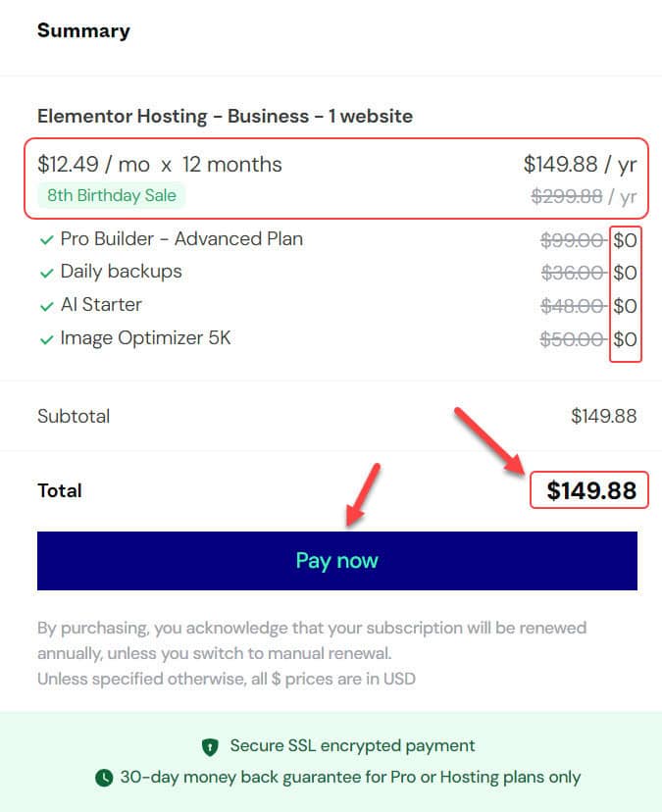
Task: Click the Elementor Hosting Business plan title
Action: click(x=225, y=116)
